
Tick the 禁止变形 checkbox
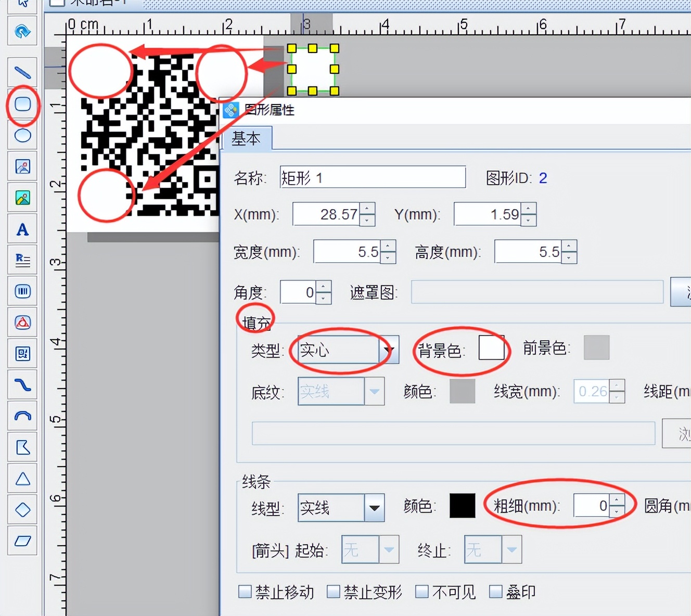point(333,592)
